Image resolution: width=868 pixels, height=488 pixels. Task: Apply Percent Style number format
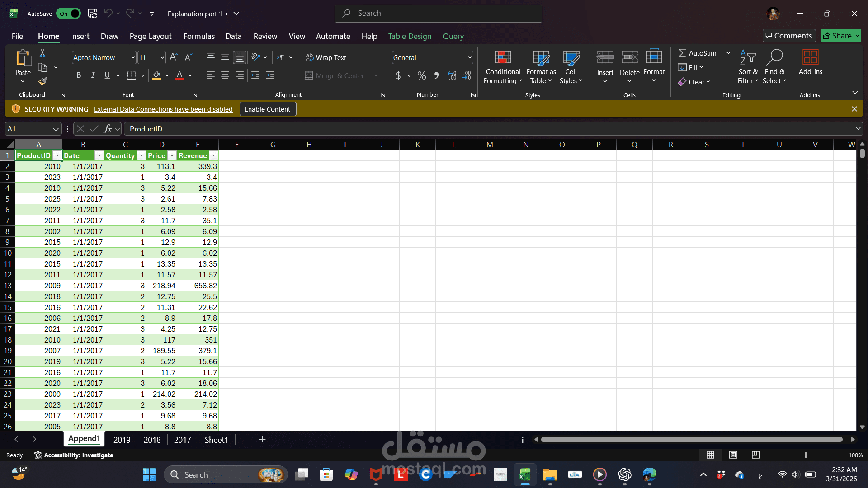[x=422, y=75]
